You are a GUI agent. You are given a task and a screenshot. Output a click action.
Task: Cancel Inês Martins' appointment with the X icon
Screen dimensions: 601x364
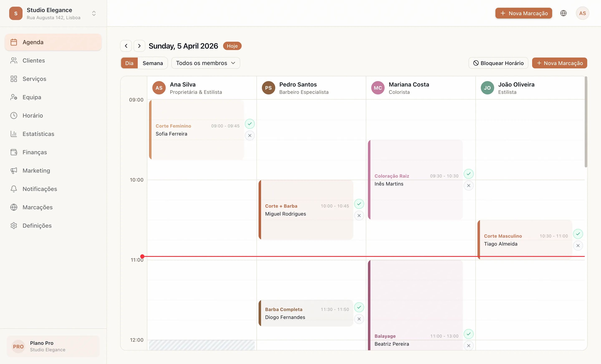coord(468,185)
